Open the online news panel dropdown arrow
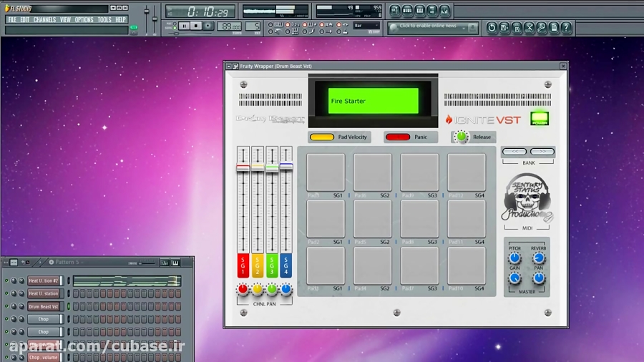Image resolution: width=644 pixels, height=362 pixels. coord(464,28)
